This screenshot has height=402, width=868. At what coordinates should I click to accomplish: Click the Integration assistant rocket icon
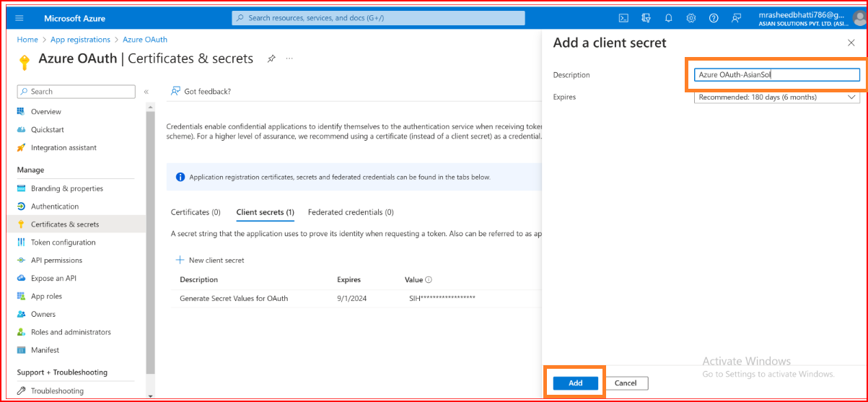pos(22,148)
